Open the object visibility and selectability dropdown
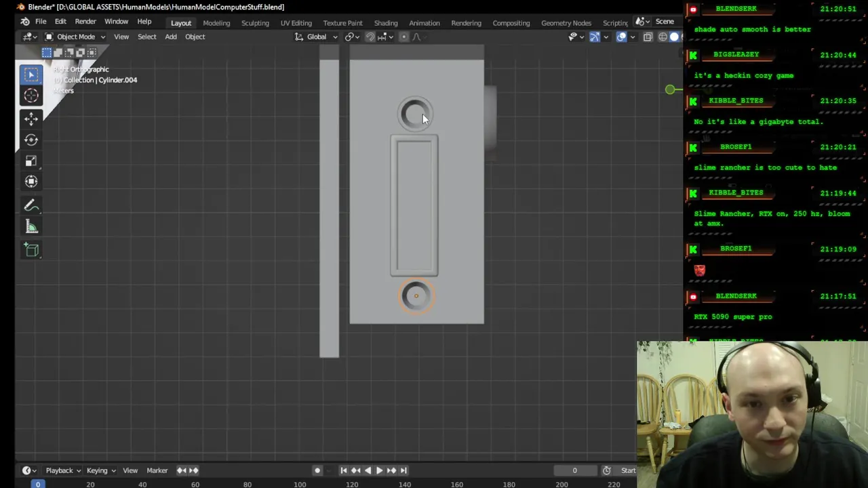The width and height of the screenshot is (868, 488). pos(575,37)
